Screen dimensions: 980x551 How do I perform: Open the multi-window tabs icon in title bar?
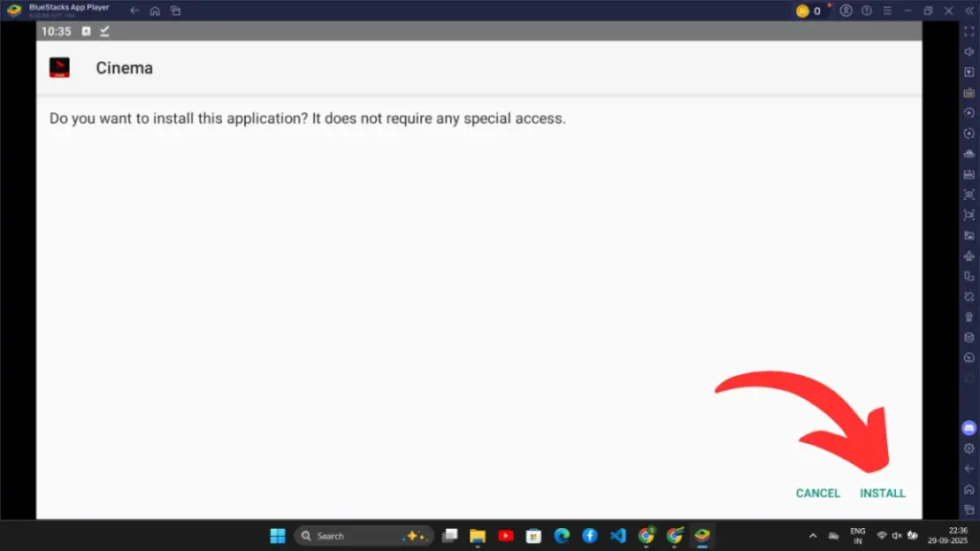click(175, 11)
